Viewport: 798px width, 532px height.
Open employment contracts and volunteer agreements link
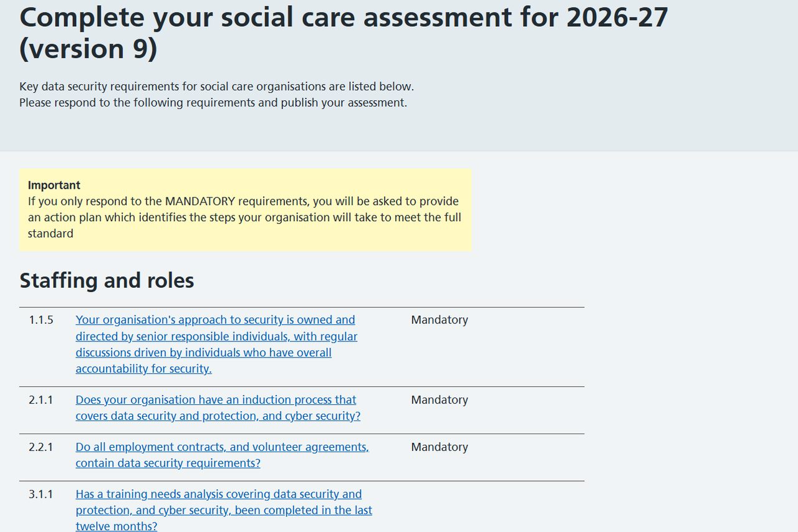pos(222,455)
